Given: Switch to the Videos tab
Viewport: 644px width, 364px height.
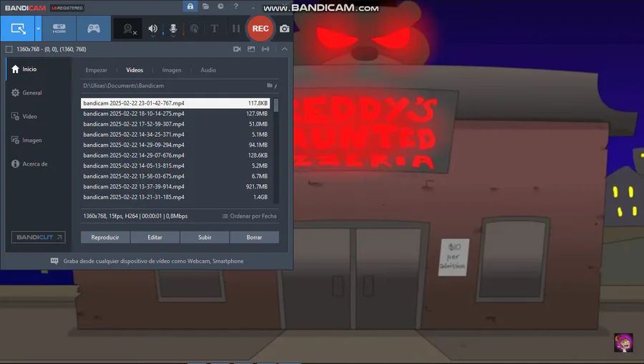Looking at the screenshot, I should point(135,70).
